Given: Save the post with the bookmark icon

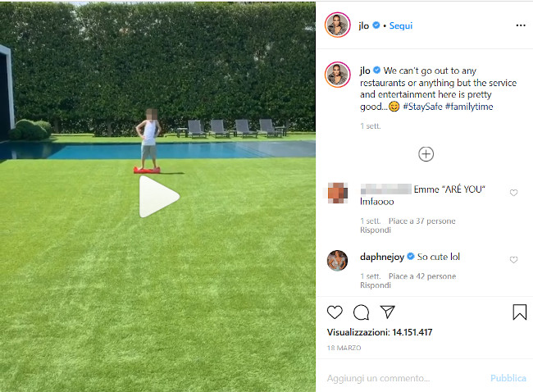Looking at the screenshot, I should pyautogui.click(x=519, y=312).
